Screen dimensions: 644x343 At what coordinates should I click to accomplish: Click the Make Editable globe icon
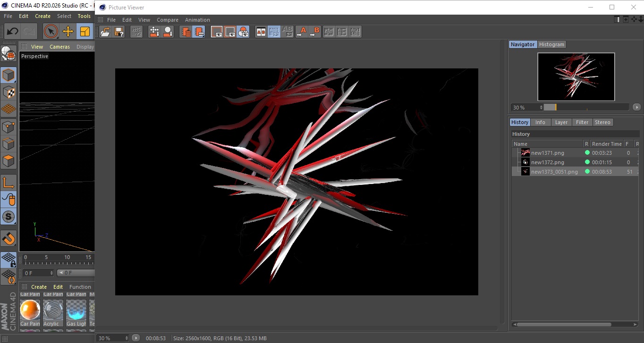point(8,54)
